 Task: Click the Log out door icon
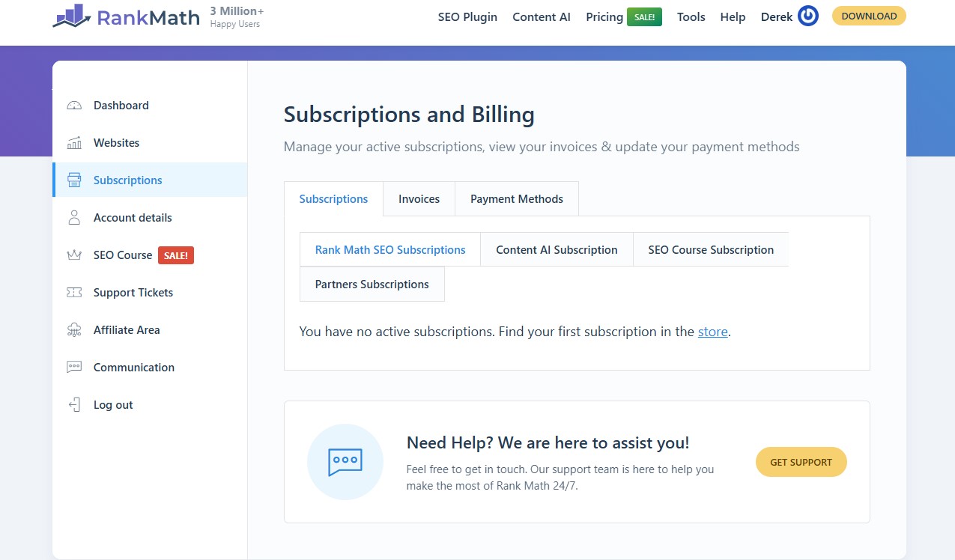pyautogui.click(x=74, y=405)
